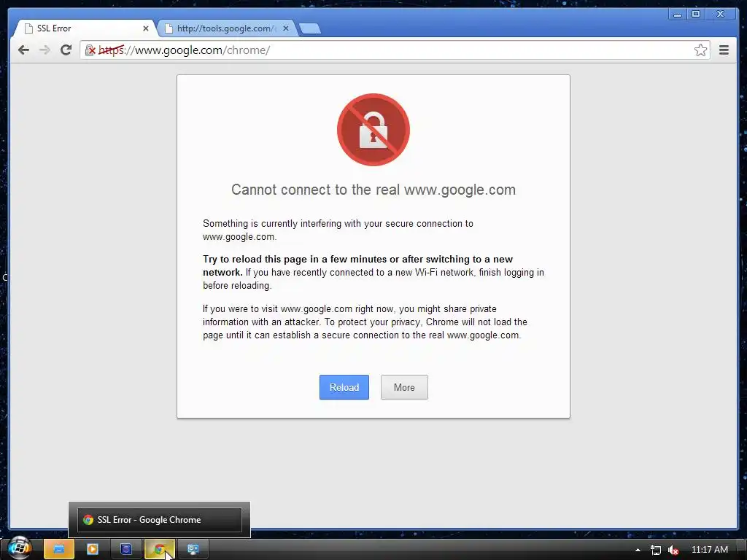Screen dimensions: 747x560
Task: Bookmark this page with the star icon
Action: pyautogui.click(x=700, y=50)
